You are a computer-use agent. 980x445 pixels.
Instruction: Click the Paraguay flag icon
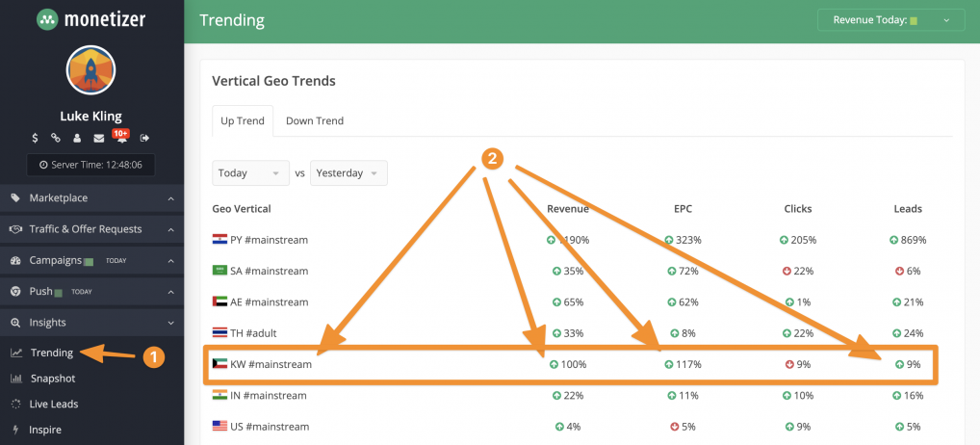(219, 240)
